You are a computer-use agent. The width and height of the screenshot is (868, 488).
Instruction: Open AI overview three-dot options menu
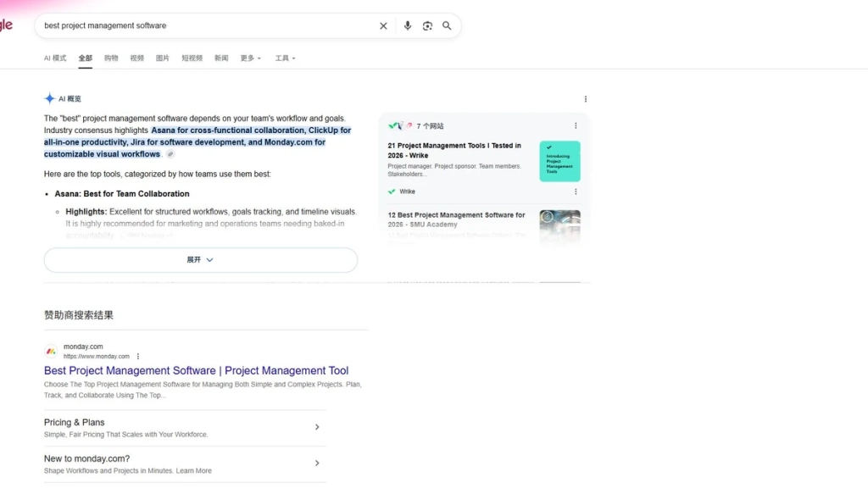pos(586,99)
